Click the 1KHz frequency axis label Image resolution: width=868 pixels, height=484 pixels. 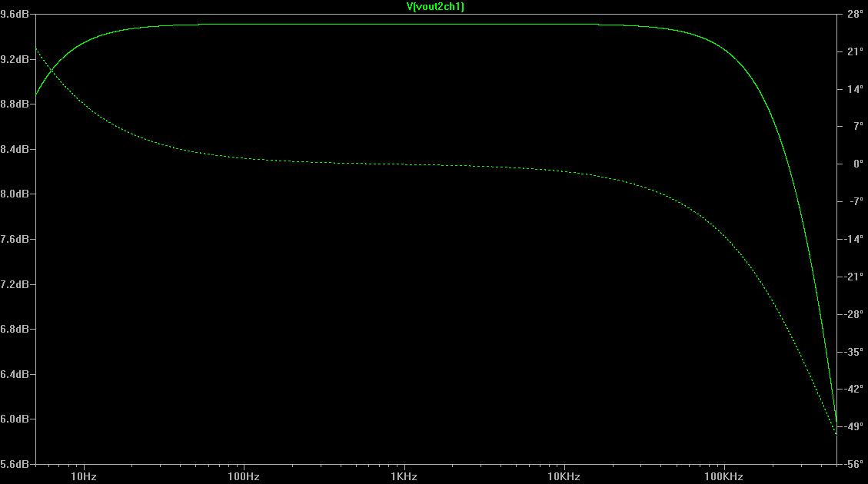pyautogui.click(x=404, y=476)
